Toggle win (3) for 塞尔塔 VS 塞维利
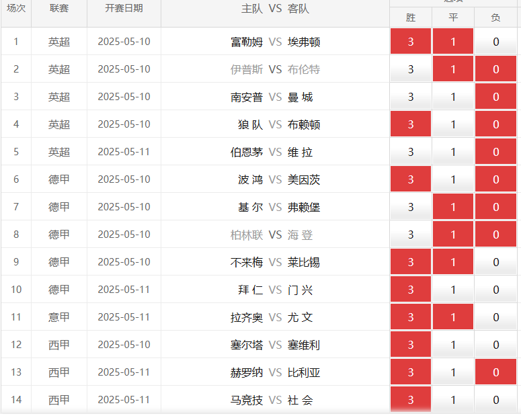This screenshot has height=420, width=521. coord(411,344)
